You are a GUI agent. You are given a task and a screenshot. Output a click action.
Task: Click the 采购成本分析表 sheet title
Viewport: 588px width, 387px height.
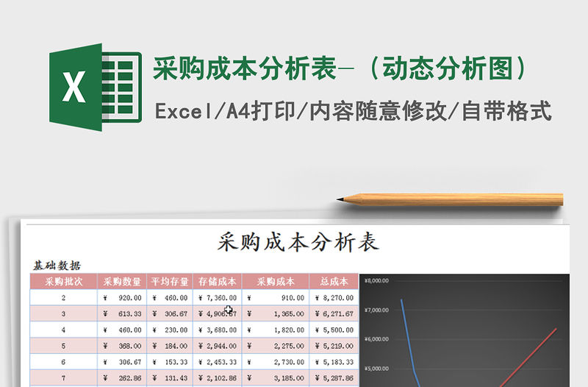pos(298,241)
